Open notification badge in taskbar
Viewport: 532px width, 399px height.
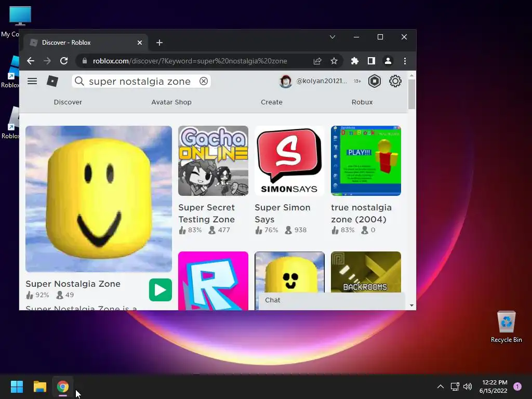click(x=517, y=387)
